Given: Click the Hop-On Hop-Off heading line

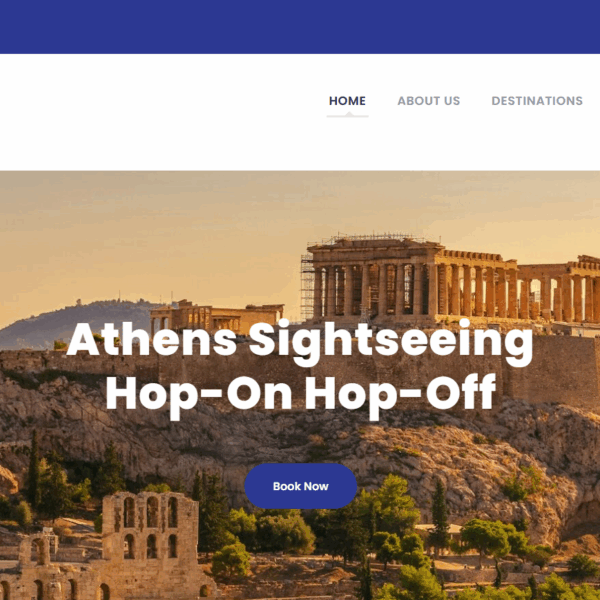Looking at the screenshot, I should point(301,395).
